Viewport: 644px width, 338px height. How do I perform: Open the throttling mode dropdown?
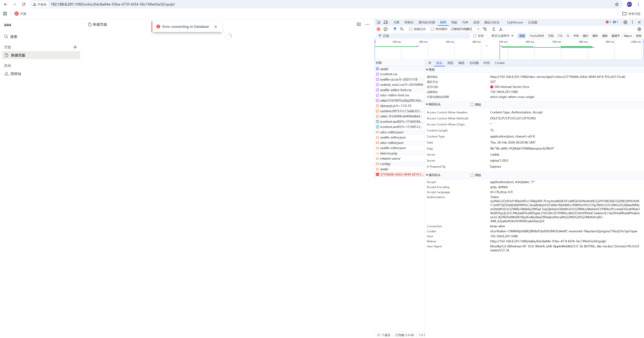[x=465, y=29]
